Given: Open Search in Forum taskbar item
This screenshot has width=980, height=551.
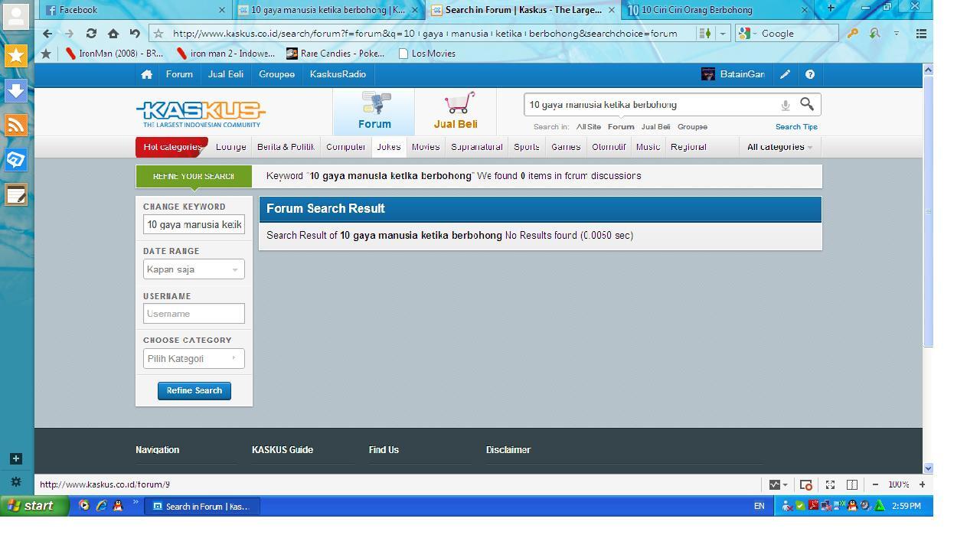Looking at the screenshot, I should (203, 506).
